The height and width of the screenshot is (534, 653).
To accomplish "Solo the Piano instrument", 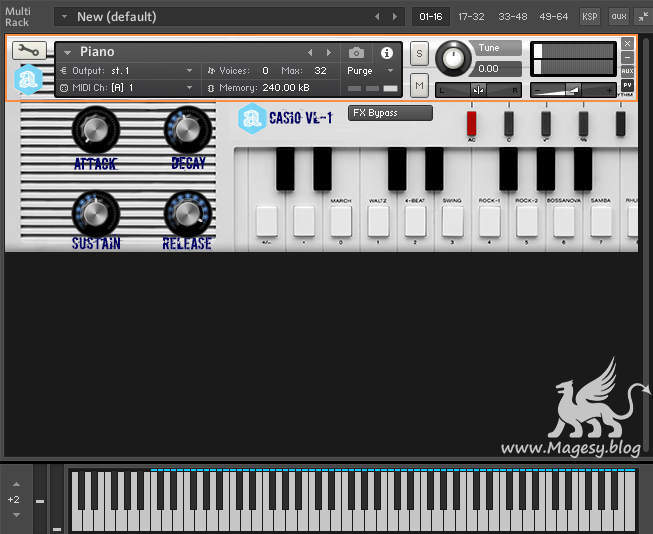I will click(419, 54).
